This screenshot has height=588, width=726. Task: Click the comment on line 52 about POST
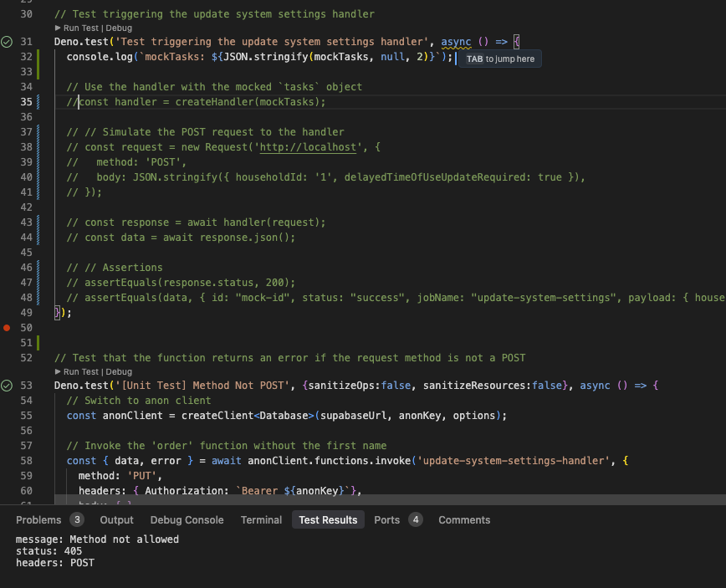point(290,358)
